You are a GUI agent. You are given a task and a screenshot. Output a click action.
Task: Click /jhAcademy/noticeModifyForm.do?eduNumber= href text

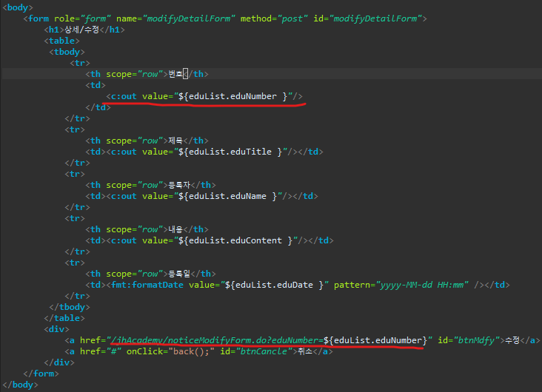pyautogui.click(x=217, y=340)
